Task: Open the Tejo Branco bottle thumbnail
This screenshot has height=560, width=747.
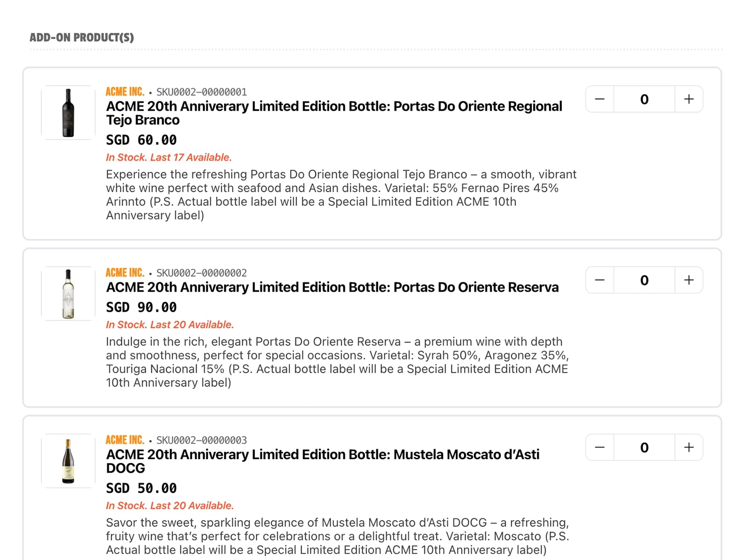Action: point(68,112)
